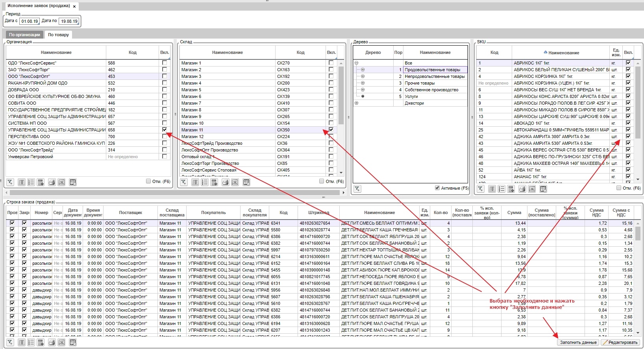This screenshot has width=644, height=349.
Task: Click the reset table layout icon in SKU panel
Action: point(543,189)
